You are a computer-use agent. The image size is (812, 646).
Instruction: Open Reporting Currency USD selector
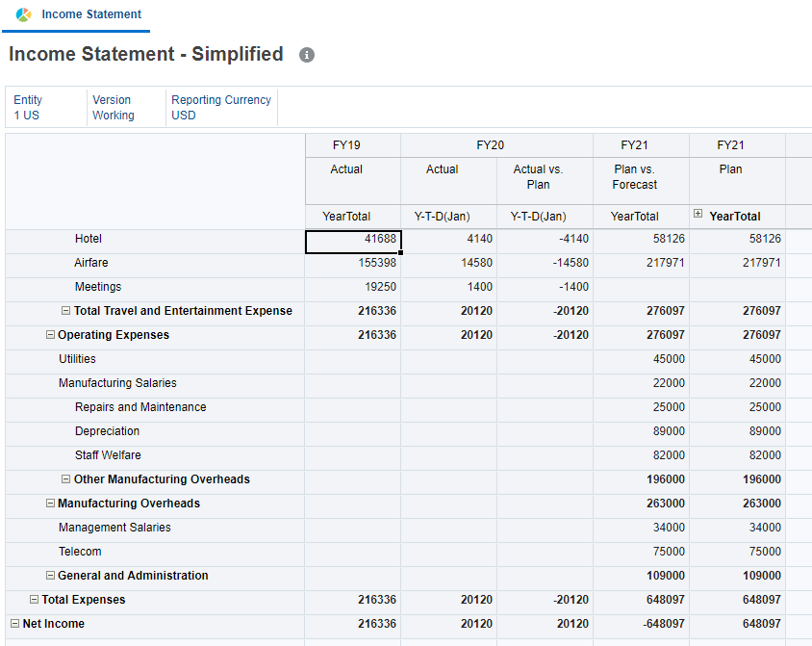click(221, 107)
